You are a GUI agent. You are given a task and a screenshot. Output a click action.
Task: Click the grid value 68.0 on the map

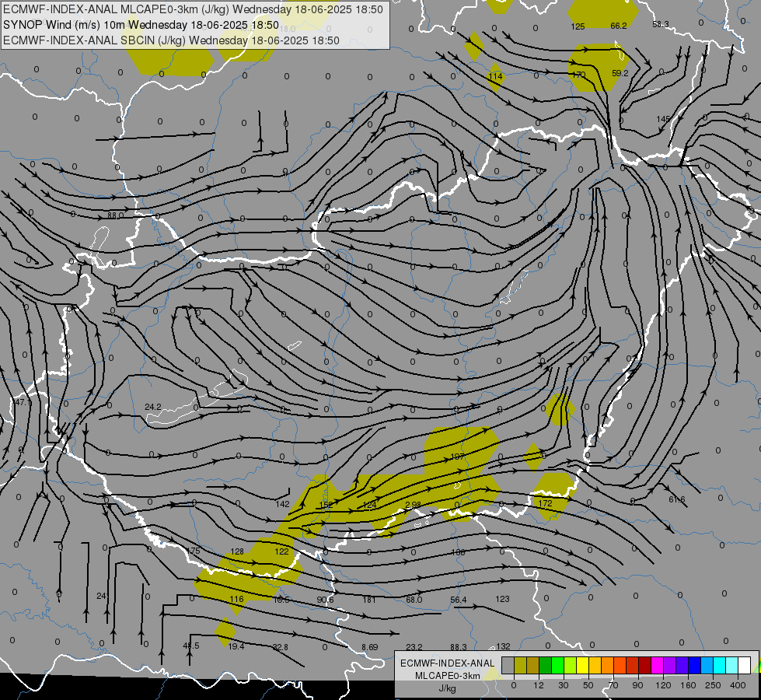click(414, 600)
